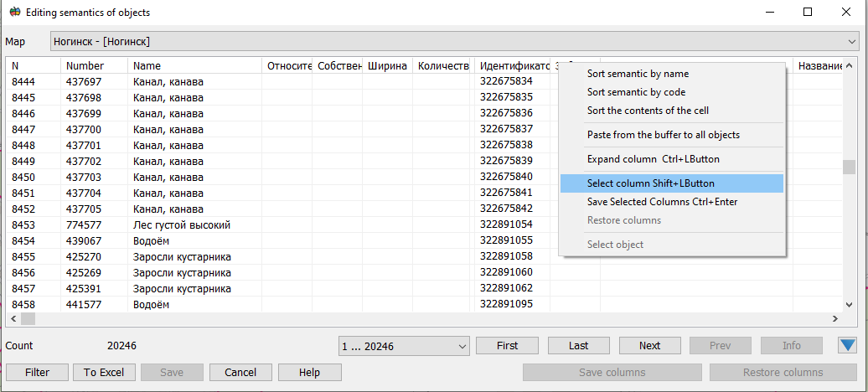Click the blue triangle expand icon
This screenshot has width=868, height=392.
pos(847,345)
